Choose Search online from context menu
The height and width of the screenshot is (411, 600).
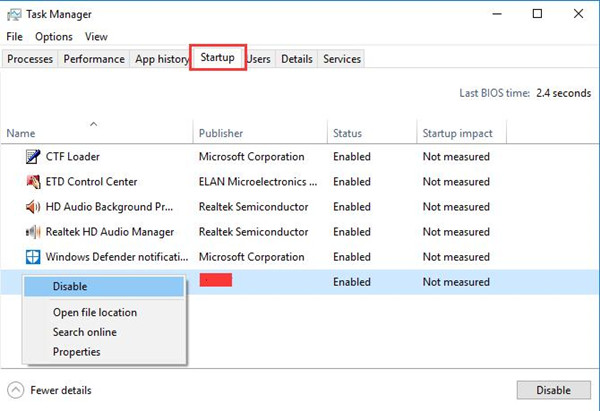85,332
